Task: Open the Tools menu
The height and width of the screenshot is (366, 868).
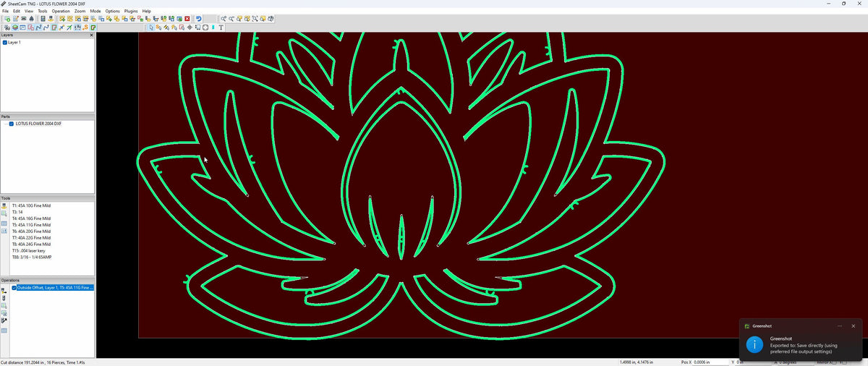Action: click(43, 12)
